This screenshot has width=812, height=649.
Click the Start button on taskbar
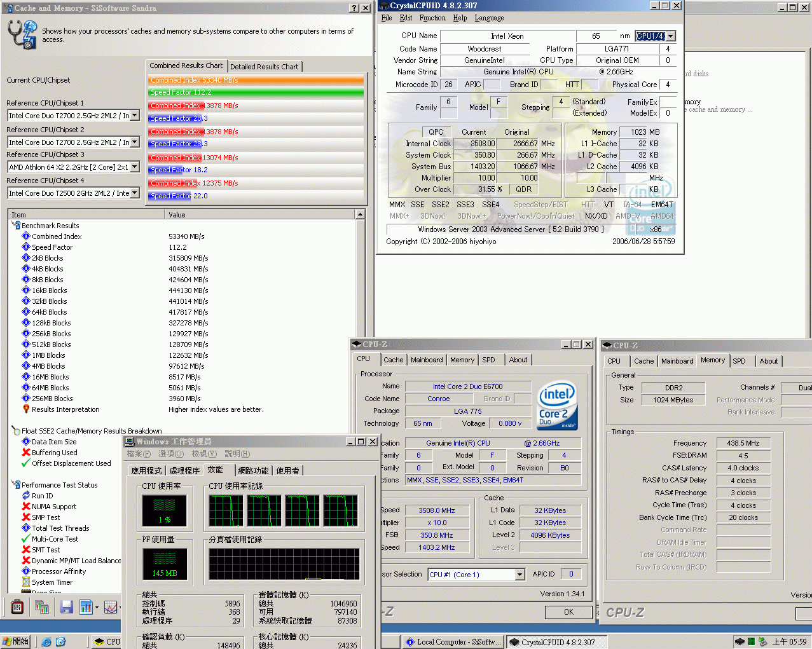[15, 641]
